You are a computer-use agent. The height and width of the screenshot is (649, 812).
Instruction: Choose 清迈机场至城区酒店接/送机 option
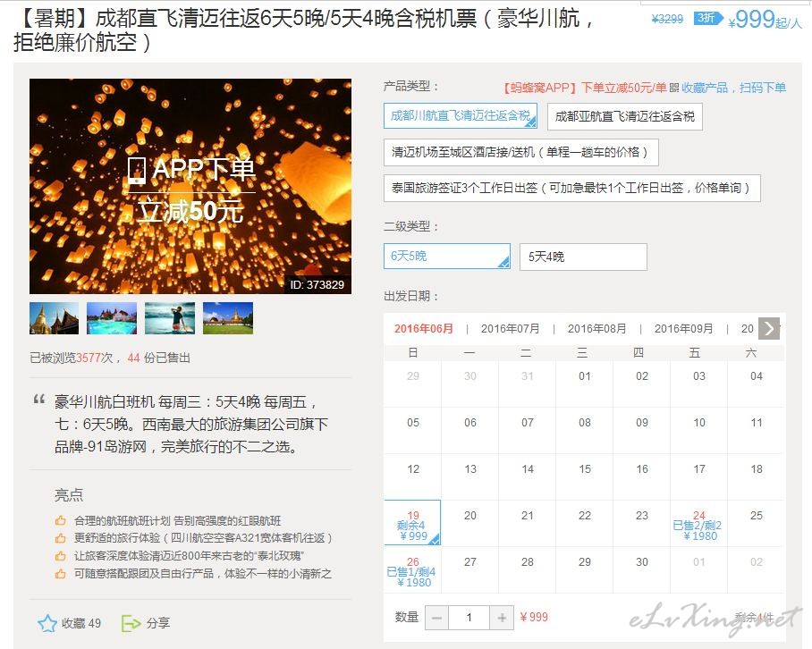521,152
